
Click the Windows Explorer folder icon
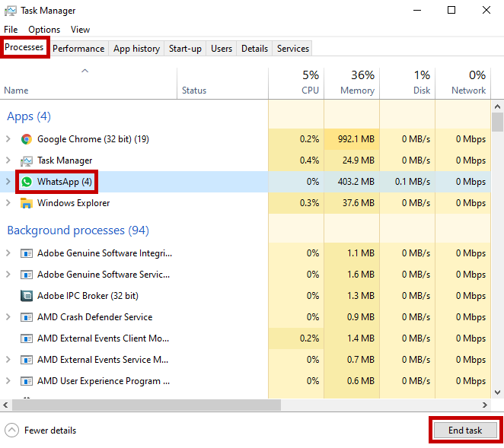[x=27, y=203]
